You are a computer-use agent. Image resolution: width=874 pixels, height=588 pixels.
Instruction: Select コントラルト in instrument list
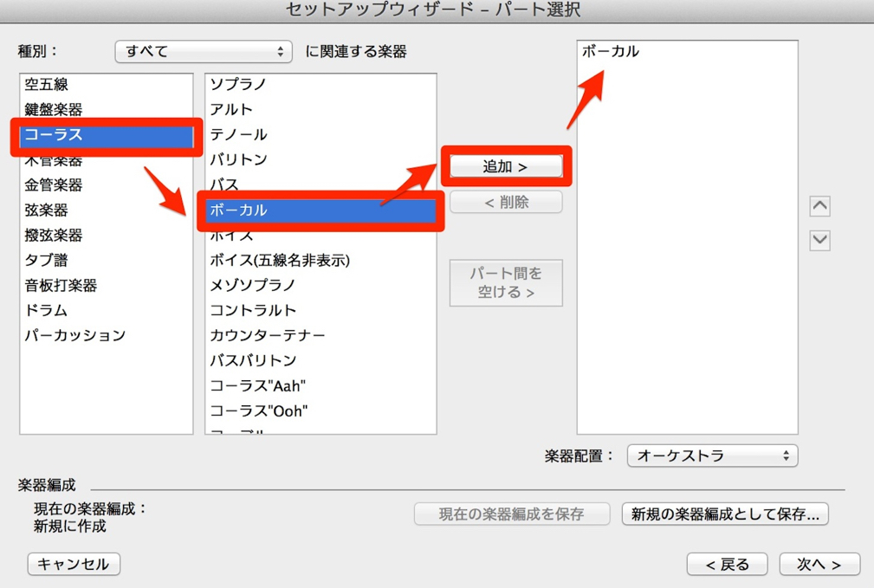point(320,310)
